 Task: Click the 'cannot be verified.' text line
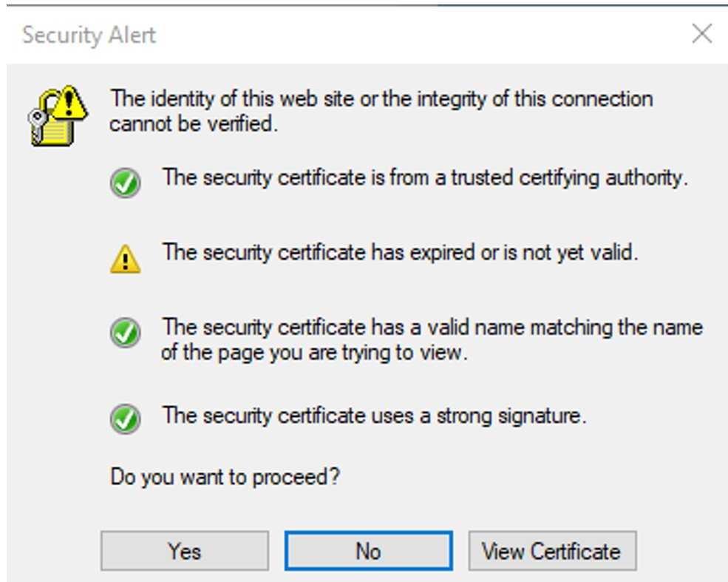click(194, 124)
